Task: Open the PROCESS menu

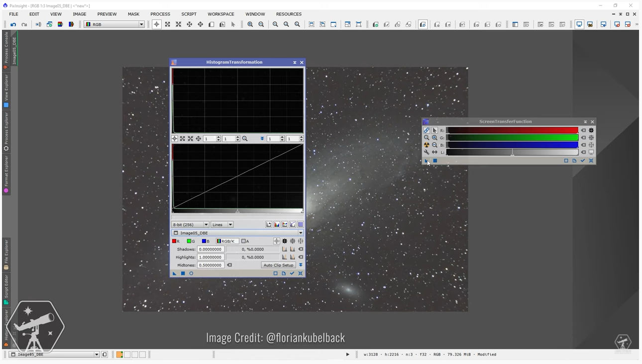Action: click(x=160, y=14)
